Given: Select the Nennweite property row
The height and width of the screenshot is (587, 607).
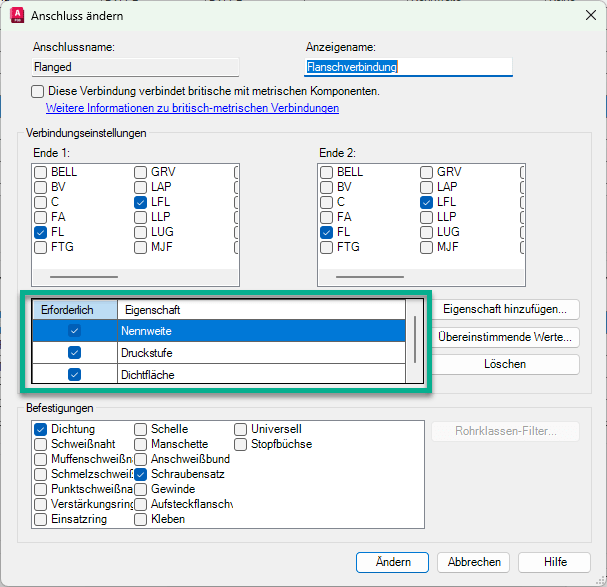Looking at the screenshot, I should point(260,331).
